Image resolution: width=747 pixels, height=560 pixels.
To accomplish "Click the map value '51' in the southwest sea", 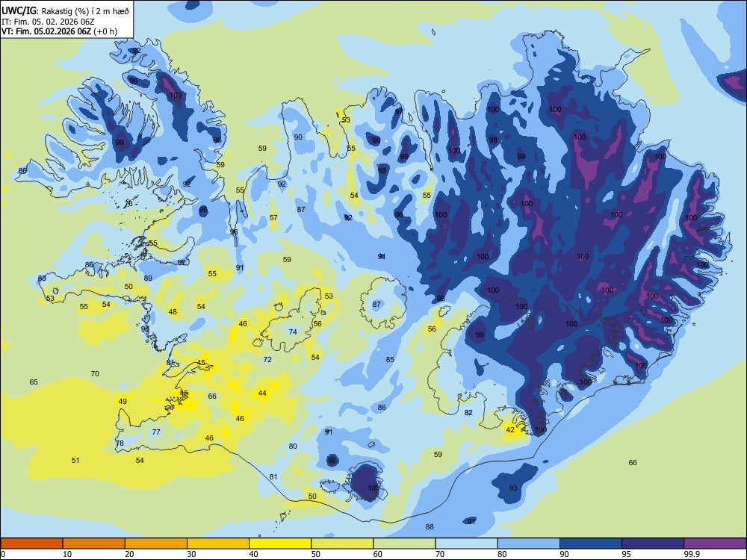I will [75, 460].
